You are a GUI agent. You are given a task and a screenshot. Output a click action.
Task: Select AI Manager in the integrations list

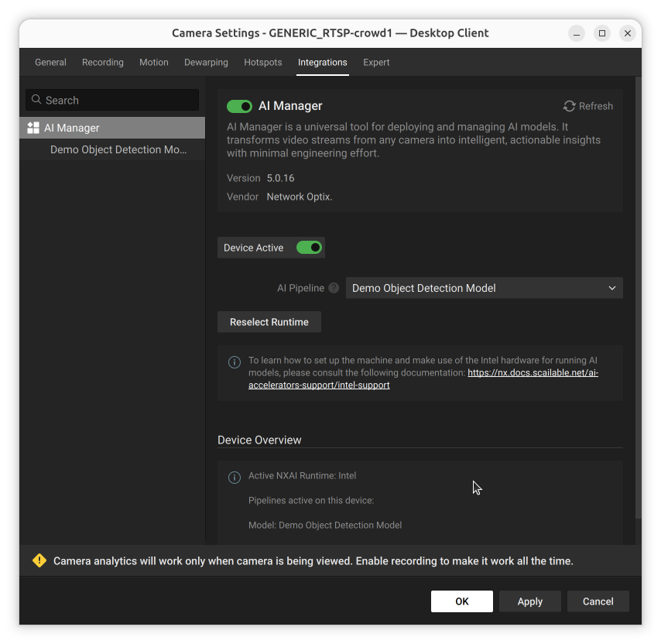(112, 128)
